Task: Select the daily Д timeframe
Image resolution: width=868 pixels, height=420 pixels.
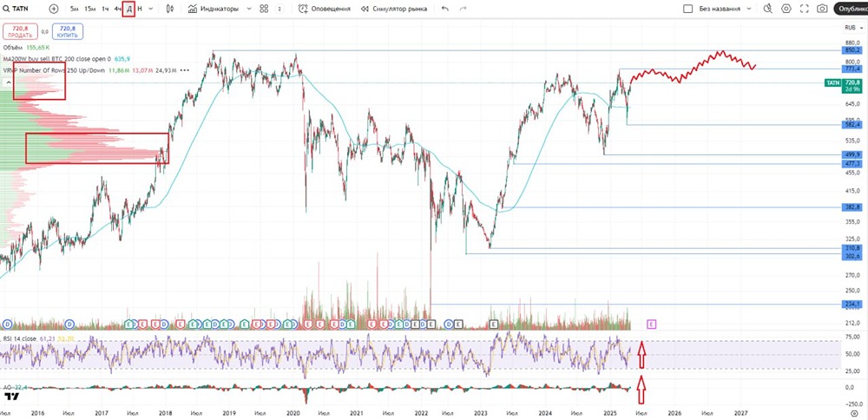Action: point(129,9)
